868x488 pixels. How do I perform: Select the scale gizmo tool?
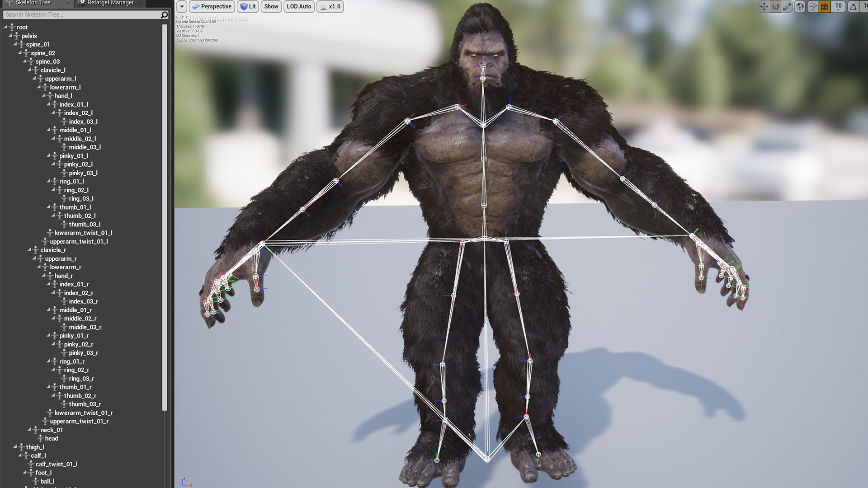coord(787,6)
